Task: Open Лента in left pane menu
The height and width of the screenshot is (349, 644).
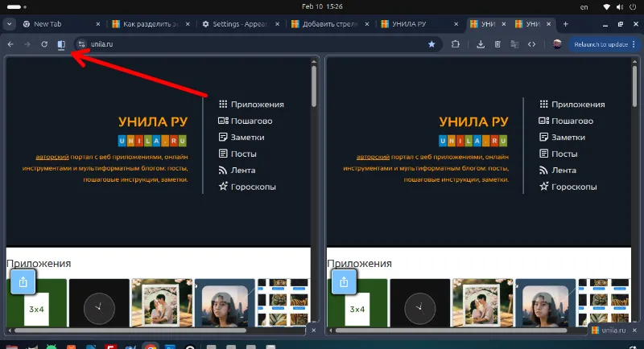Action: 237,170
